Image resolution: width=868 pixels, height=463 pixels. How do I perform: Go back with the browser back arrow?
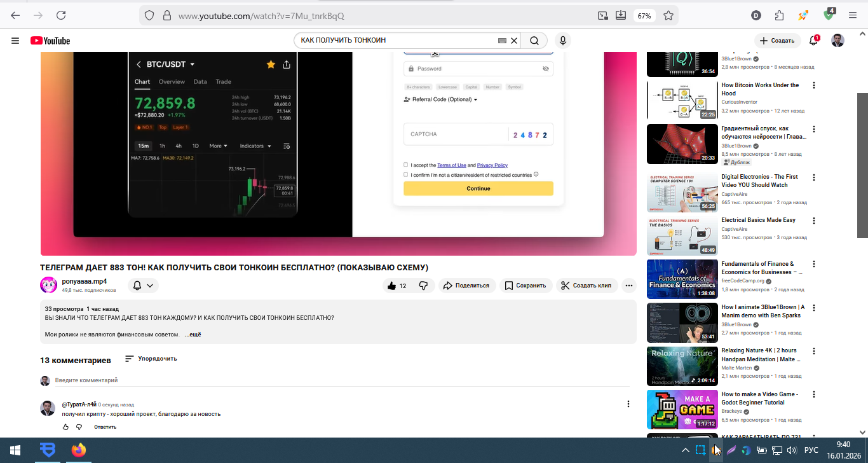(15, 15)
